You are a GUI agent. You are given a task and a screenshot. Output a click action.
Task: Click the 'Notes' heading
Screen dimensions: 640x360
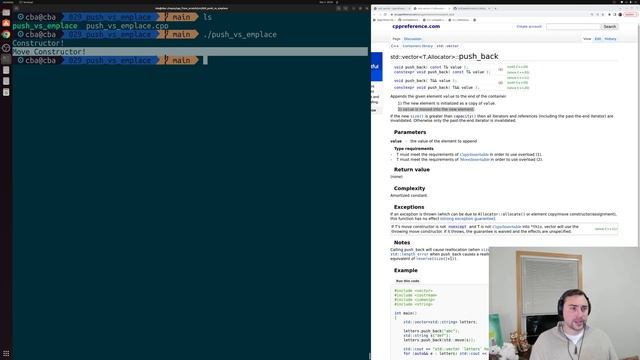402,242
